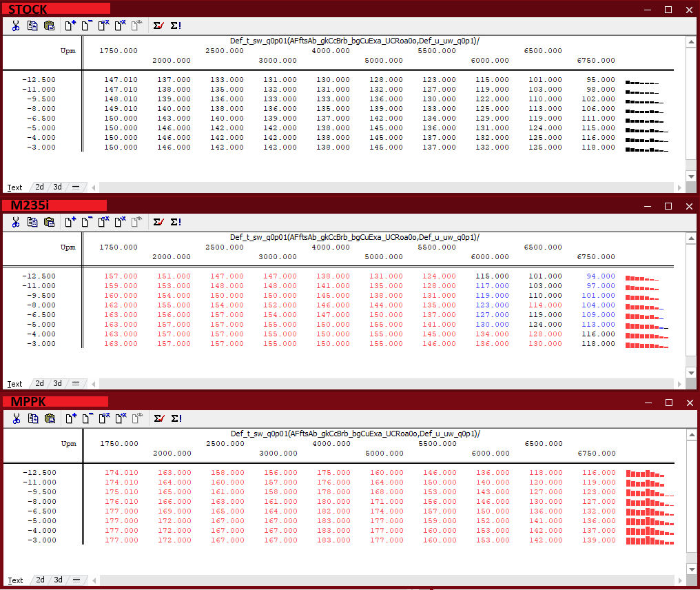Select the 4000.000 column header in MPPK window

pos(331,444)
